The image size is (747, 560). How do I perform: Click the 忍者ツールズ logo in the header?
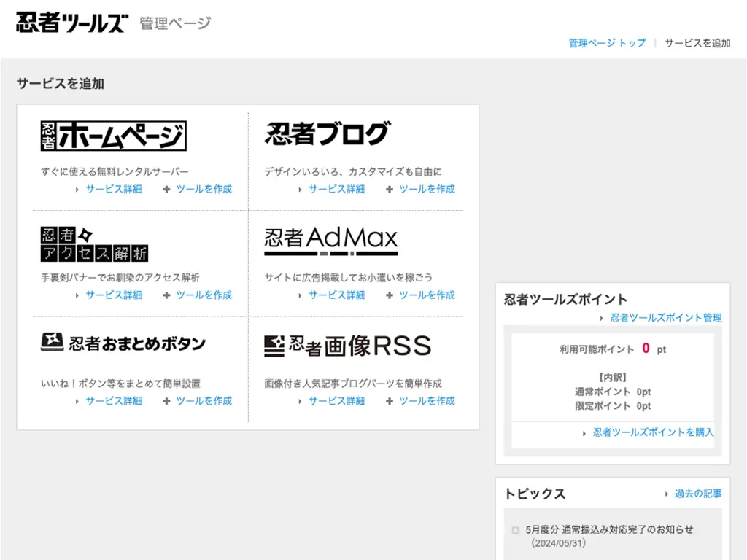pos(72,23)
